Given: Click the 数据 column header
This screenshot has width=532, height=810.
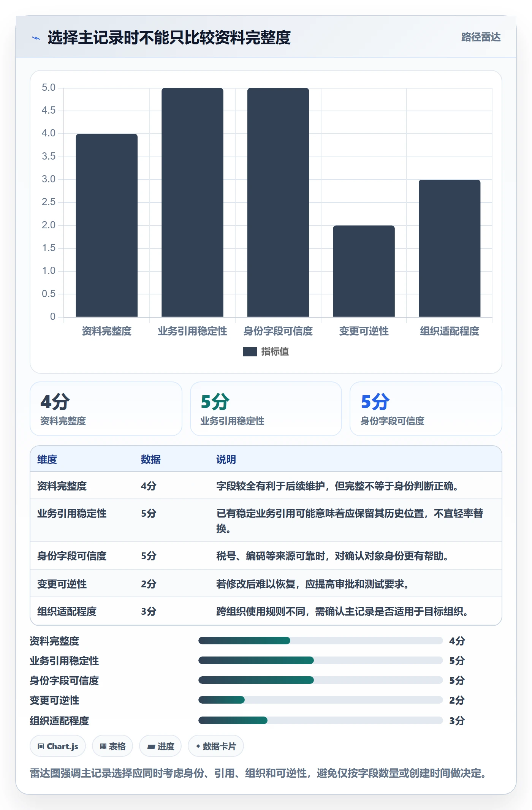Looking at the screenshot, I should 151,459.
